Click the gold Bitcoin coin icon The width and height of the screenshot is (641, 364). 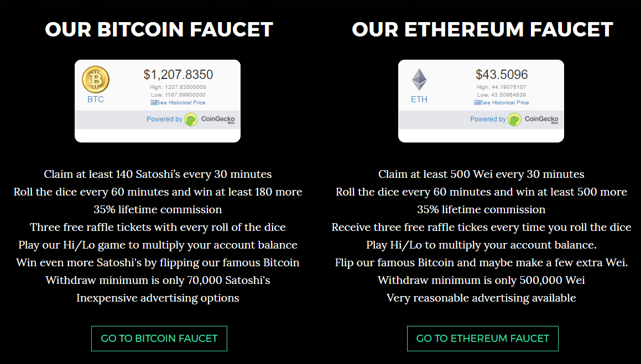tap(96, 80)
